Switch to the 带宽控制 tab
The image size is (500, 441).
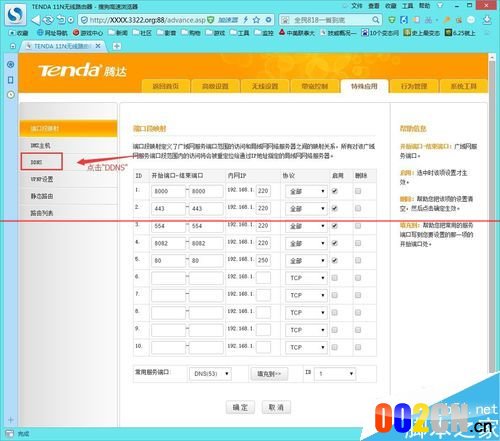point(315,86)
